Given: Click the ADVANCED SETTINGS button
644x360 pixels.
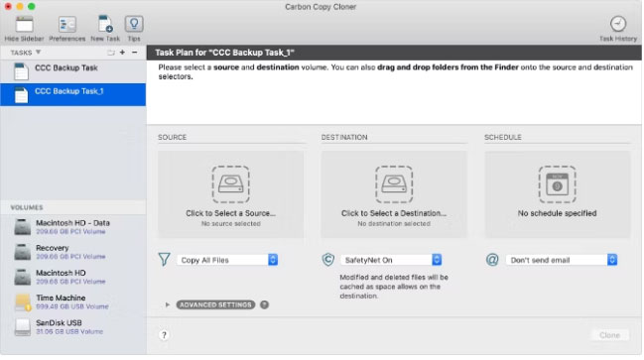Looking at the screenshot, I should point(215,304).
